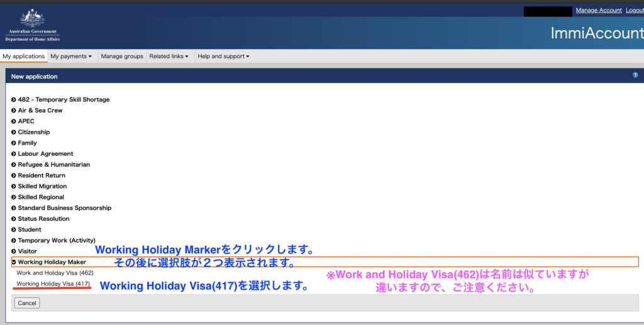This screenshot has width=644, height=325.
Task: Expand the Family arrow icon
Action: tap(14, 143)
